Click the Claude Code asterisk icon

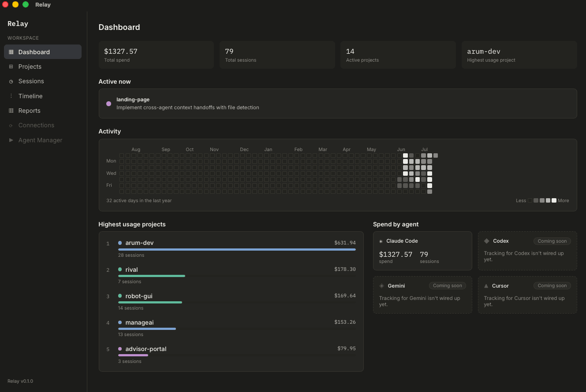pyautogui.click(x=381, y=241)
